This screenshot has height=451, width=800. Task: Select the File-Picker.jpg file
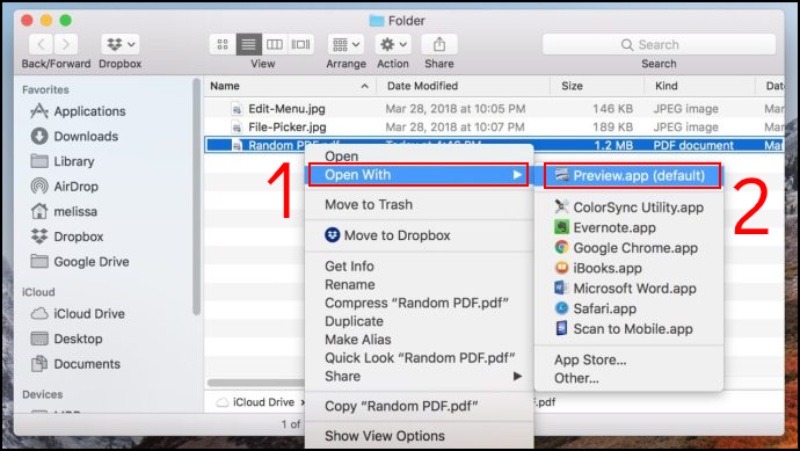(x=287, y=127)
